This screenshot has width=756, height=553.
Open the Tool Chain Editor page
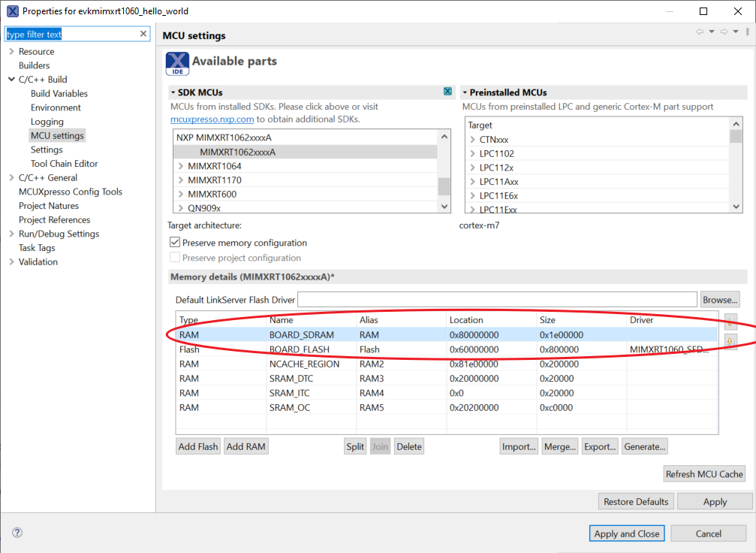pos(64,164)
